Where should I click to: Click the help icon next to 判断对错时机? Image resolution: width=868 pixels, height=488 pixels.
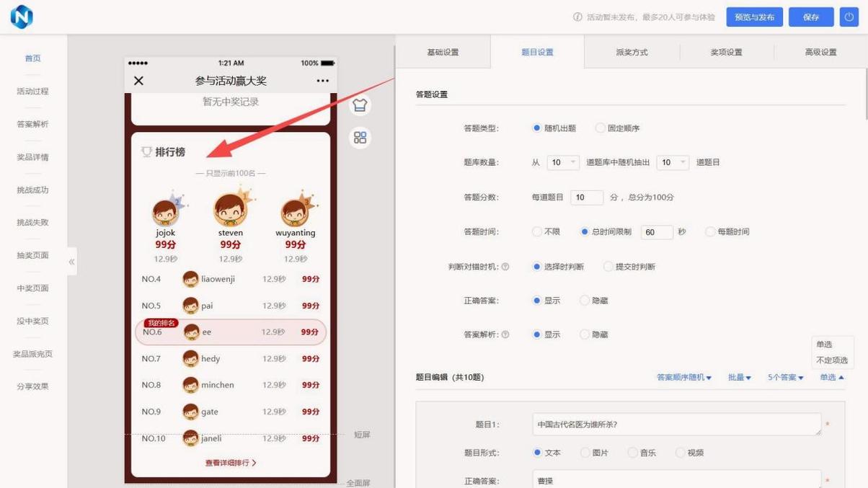[x=505, y=267]
